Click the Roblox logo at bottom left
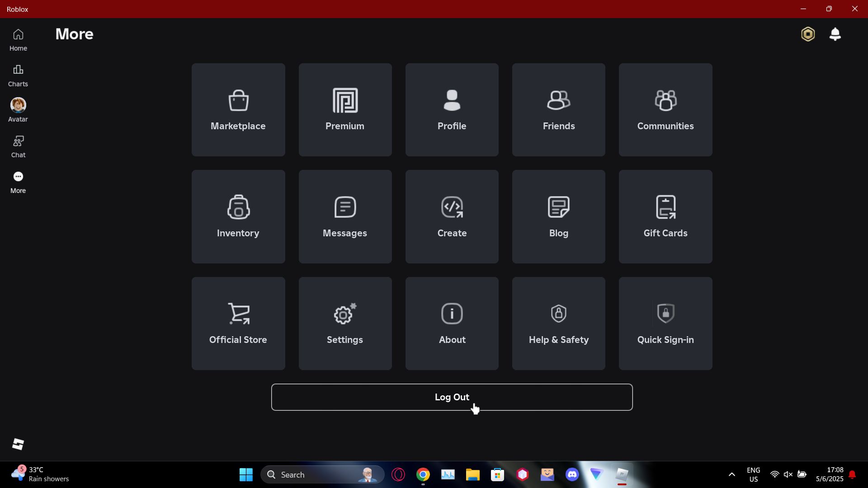The height and width of the screenshot is (488, 868). [18, 444]
